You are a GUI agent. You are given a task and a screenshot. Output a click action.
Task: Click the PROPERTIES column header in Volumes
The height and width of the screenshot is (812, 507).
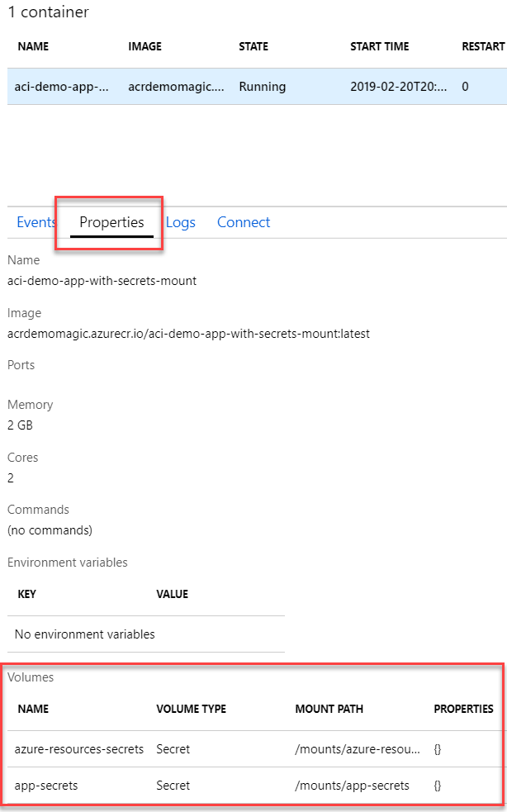(463, 709)
